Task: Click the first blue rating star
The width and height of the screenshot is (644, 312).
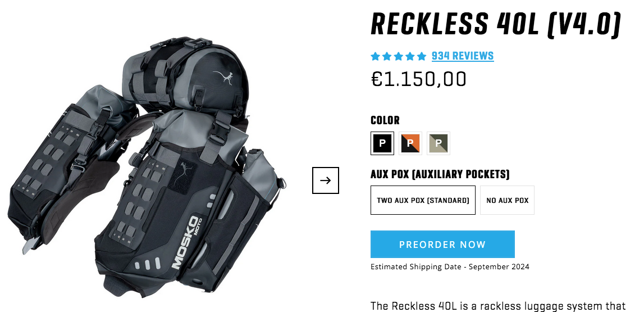Action: tap(376, 56)
